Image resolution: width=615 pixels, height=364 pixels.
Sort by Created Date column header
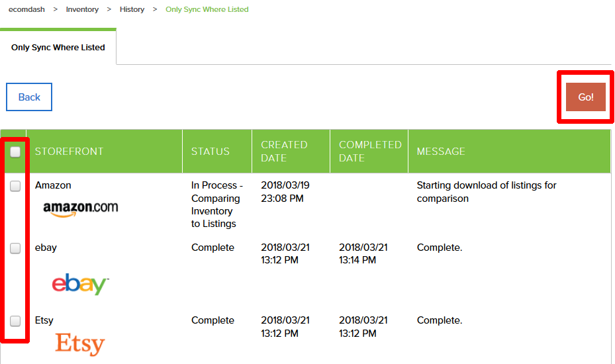[x=285, y=152]
